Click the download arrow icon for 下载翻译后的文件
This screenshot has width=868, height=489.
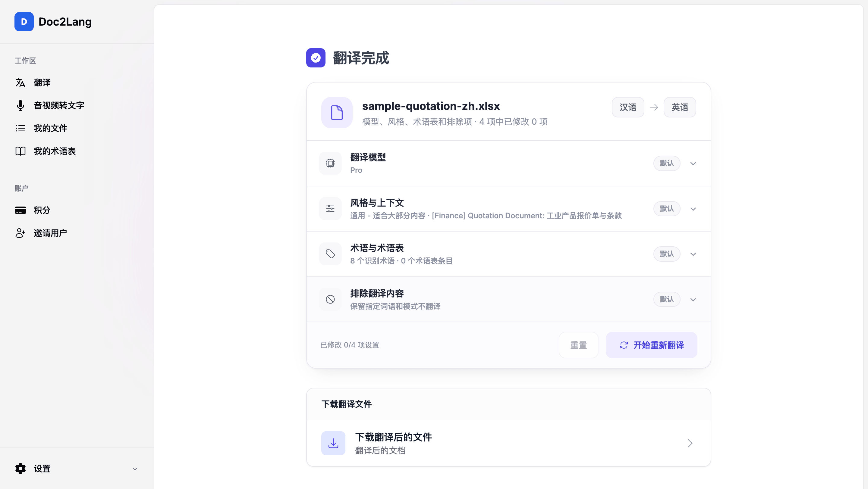(333, 443)
